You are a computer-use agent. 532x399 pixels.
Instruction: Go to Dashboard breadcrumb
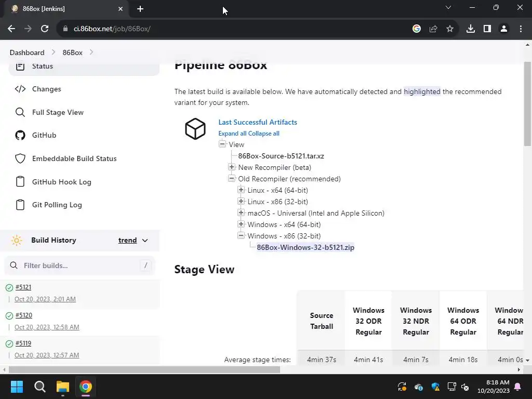(27, 52)
